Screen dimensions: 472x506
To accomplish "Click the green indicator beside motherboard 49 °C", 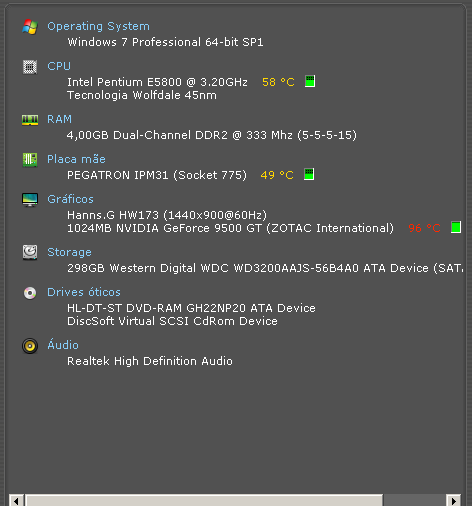I will click(x=309, y=174).
